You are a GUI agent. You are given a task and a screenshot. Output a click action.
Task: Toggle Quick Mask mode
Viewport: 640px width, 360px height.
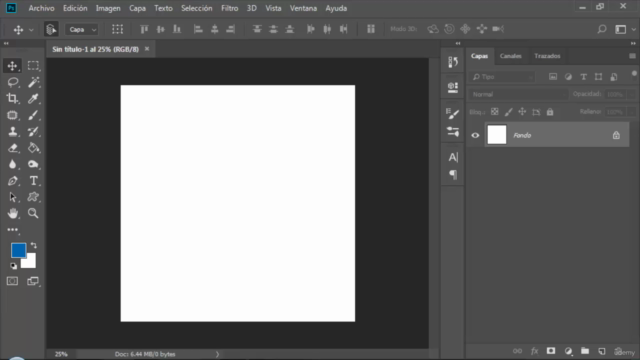12,281
